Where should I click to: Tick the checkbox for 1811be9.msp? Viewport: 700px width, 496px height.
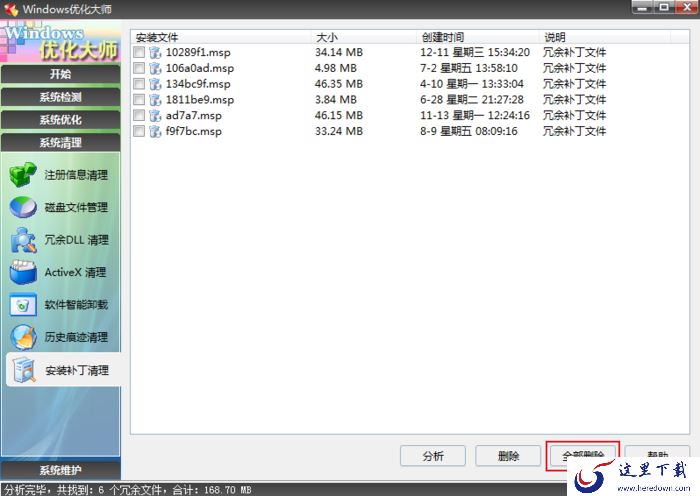tap(139, 100)
